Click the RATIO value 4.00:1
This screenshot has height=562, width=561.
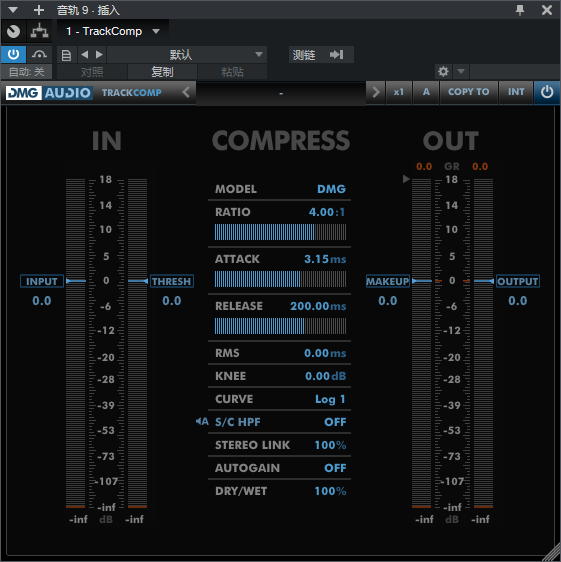[327, 212]
